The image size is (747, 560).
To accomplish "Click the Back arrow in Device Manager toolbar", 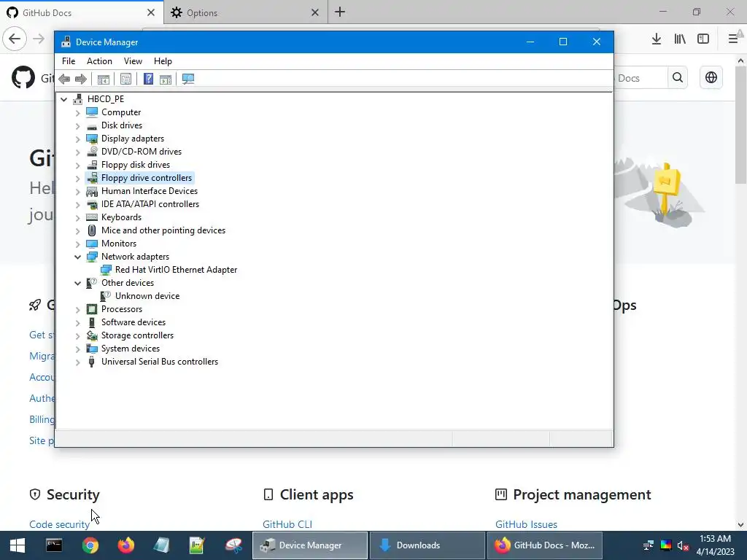I will coord(64,79).
